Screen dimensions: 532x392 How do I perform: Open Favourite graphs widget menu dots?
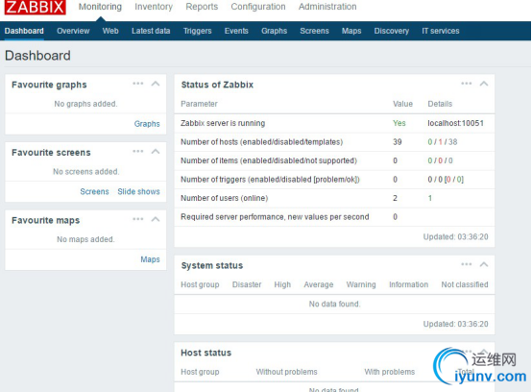click(137, 84)
